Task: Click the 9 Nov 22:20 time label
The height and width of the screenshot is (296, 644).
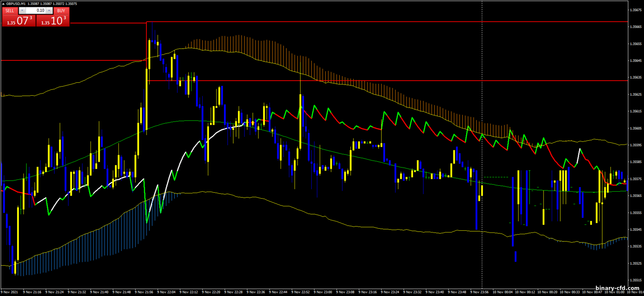Action: coord(210,292)
